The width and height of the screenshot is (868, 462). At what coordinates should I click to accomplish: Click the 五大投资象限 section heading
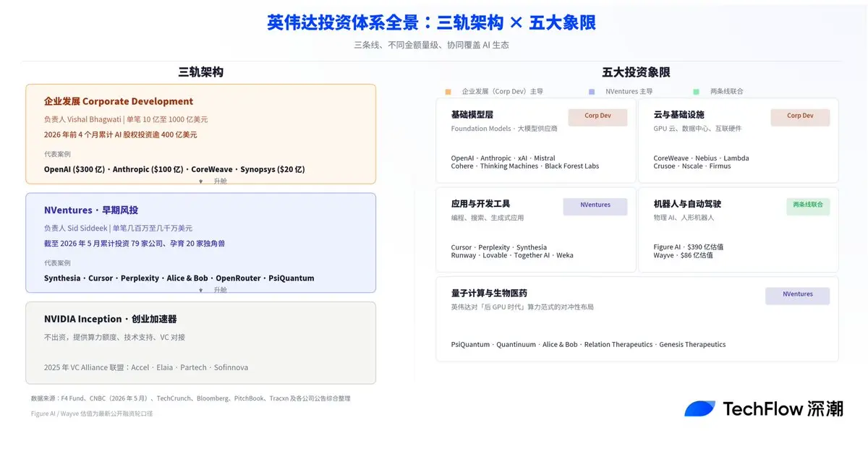point(636,72)
